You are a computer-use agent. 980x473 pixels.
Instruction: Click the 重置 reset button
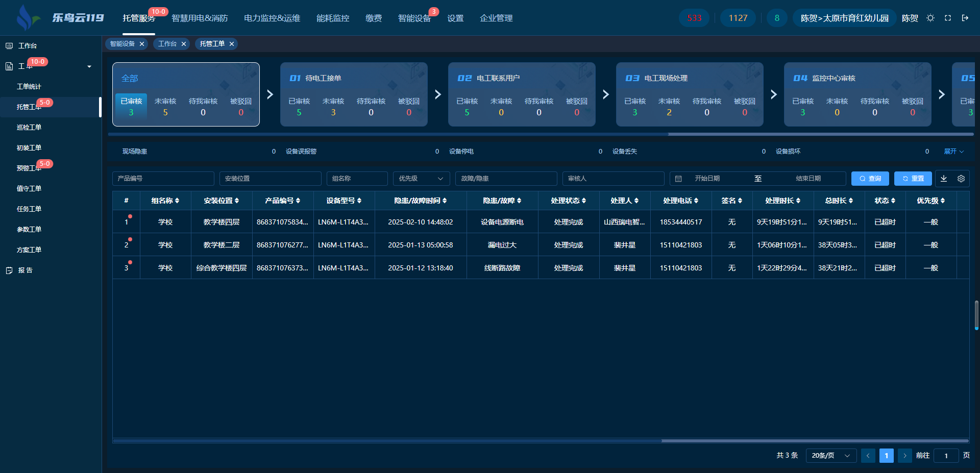coord(913,179)
